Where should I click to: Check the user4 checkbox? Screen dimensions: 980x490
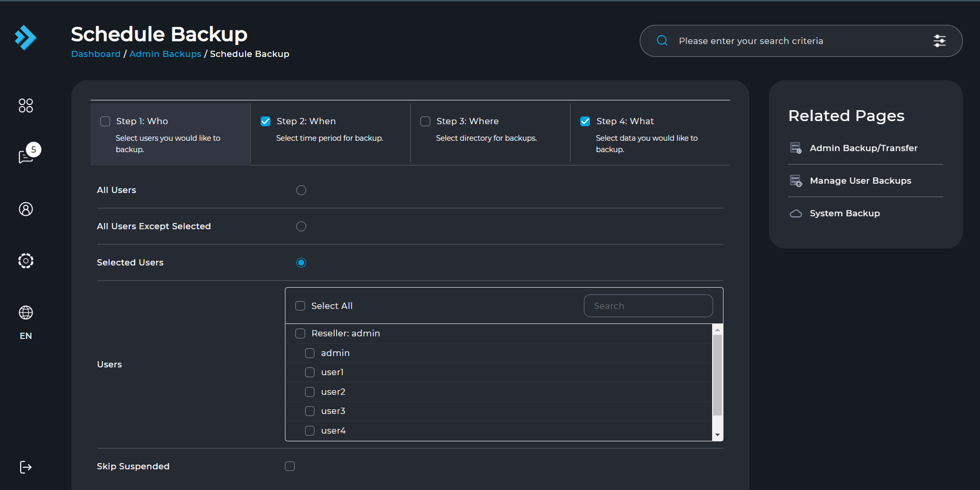point(310,430)
